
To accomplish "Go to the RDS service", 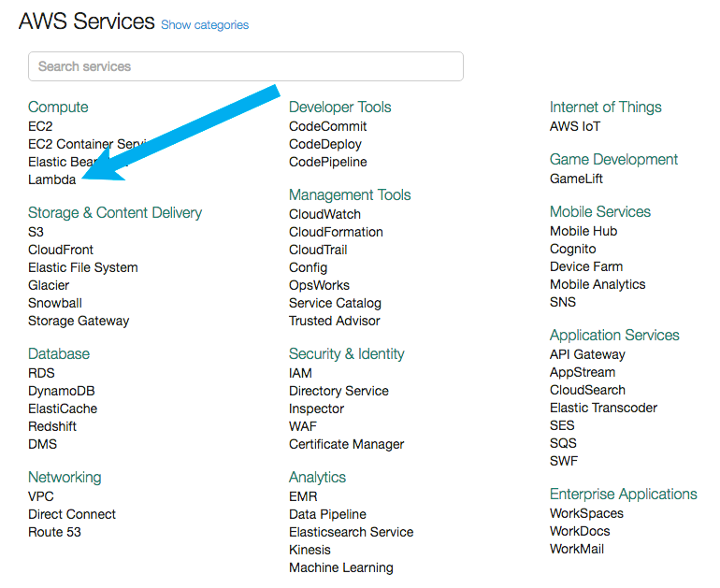I will click(41, 373).
